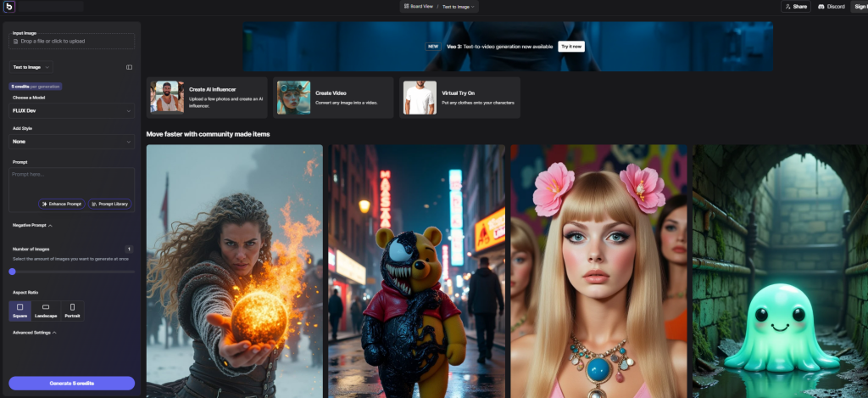Click Try it now on Veo 3 banner
The image size is (868, 398).
[x=571, y=47]
